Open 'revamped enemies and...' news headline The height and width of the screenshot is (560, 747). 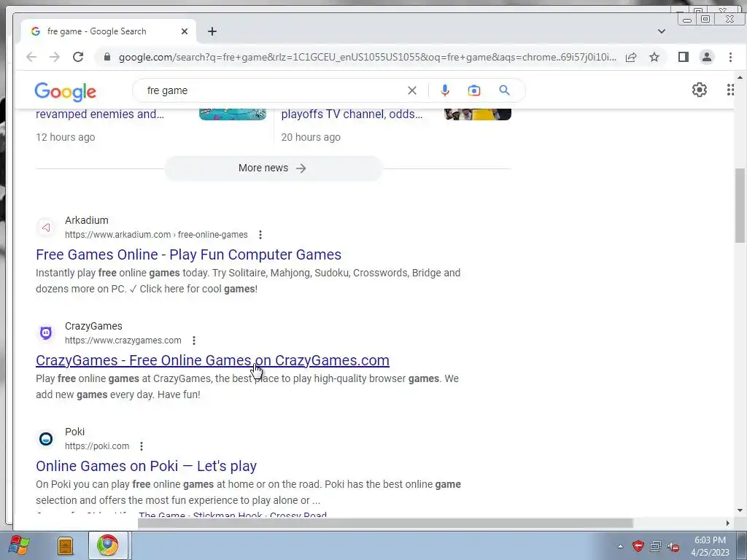(100, 114)
